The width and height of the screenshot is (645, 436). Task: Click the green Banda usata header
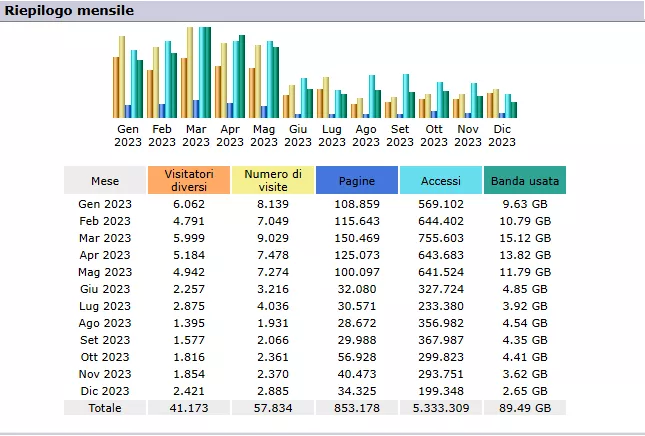click(x=525, y=181)
